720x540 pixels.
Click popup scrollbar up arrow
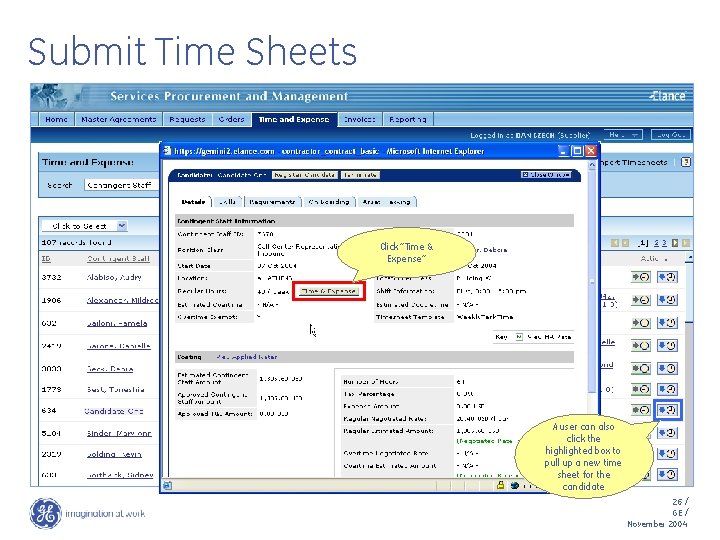(x=592, y=164)
